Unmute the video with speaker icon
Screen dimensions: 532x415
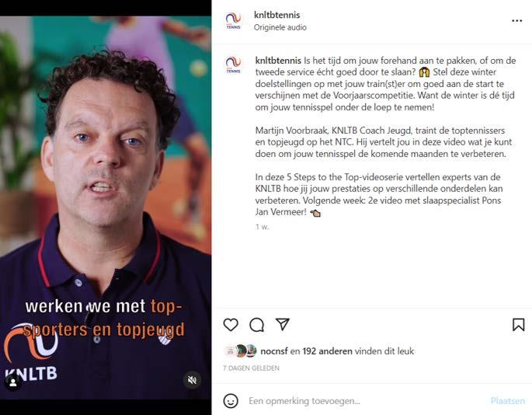(x=192, y=380)
